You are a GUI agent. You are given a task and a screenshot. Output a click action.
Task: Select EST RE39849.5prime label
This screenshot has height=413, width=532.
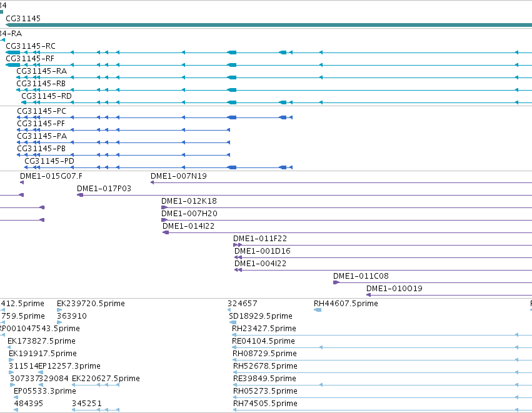tap(264, 379)
